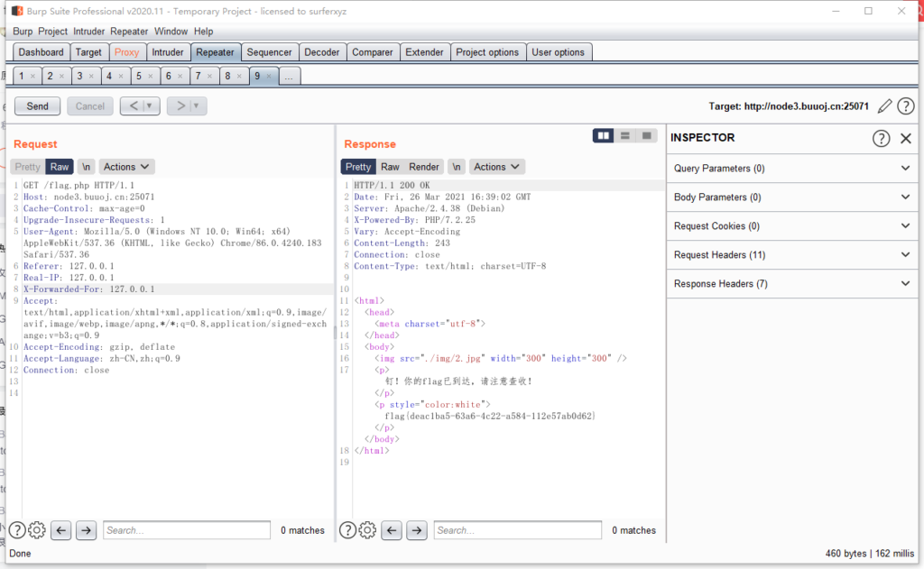Switch to side-by-side layout view

pyautogui.click(x=603, y=135)
